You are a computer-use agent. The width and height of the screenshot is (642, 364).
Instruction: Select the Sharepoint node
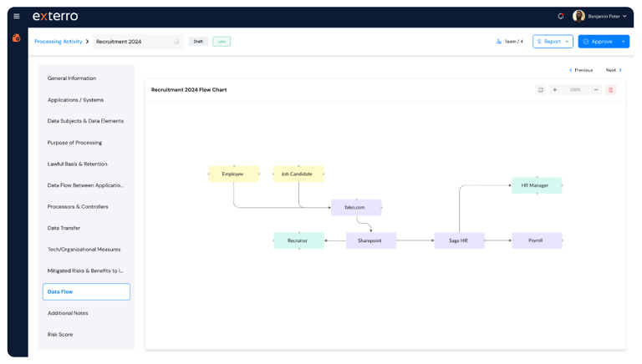371,240
